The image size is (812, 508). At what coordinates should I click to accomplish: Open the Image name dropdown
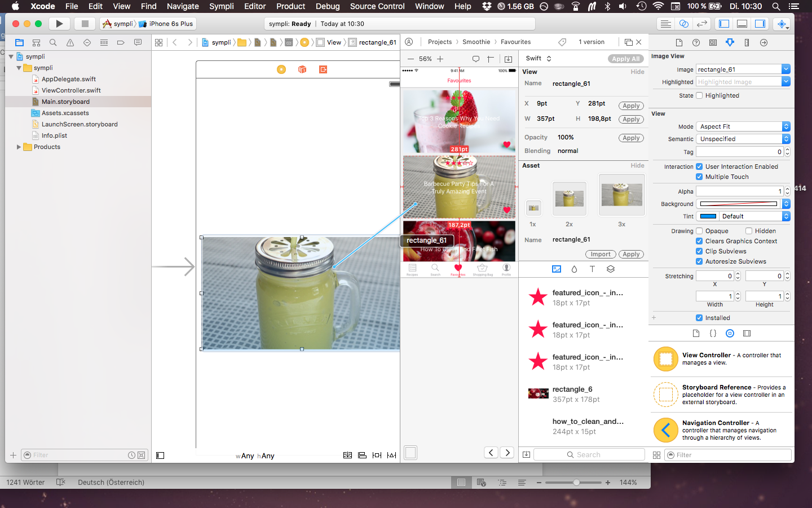(x=786, y=69)
